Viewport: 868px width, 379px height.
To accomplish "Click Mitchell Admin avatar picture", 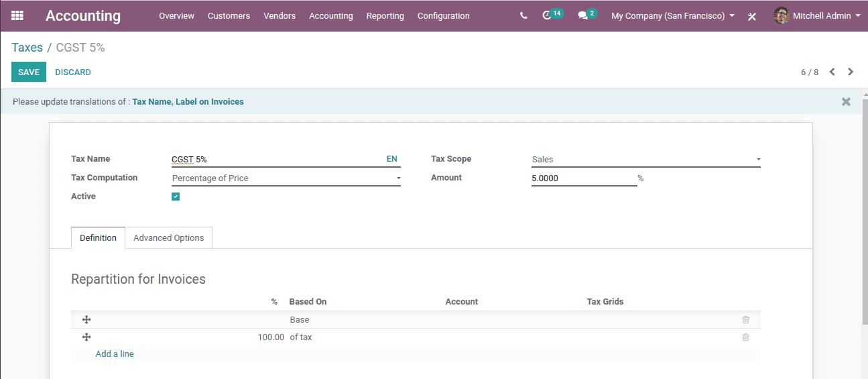I will coord(782,15).
